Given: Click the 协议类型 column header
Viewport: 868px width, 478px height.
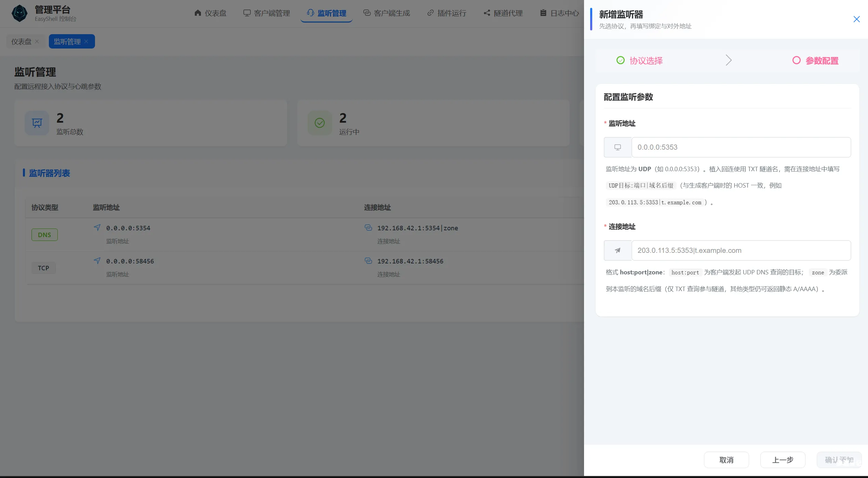Looking at the screenshot, I should pyautogui.click(x=45, y=207).
